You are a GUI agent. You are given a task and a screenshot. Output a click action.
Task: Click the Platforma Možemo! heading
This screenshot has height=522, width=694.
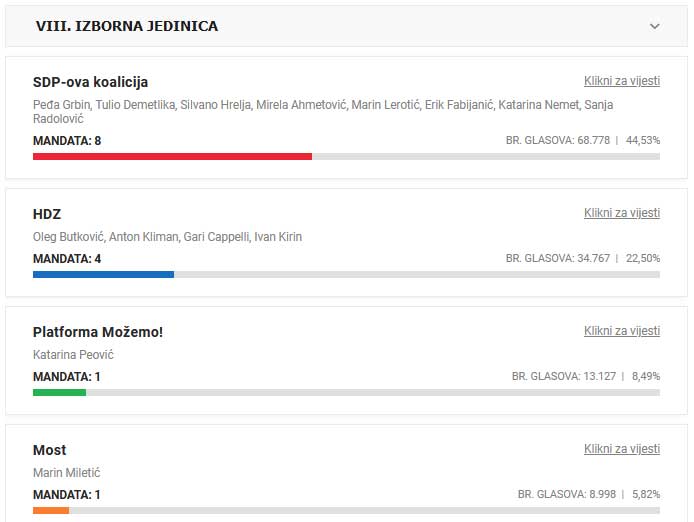point(97,332)
